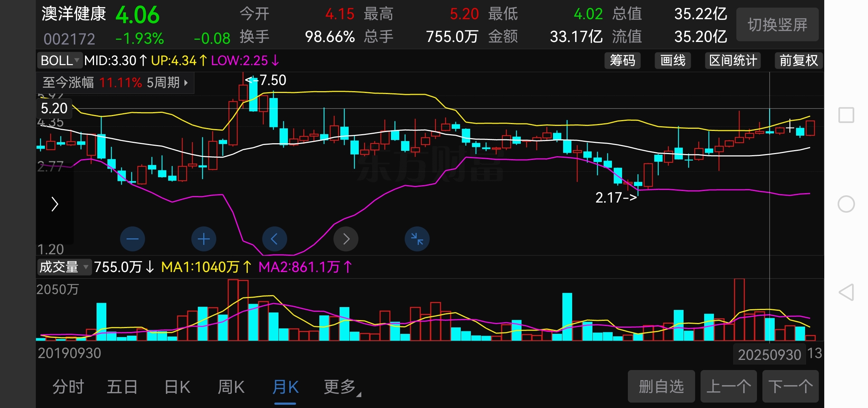
Task: Toggle 区间统计 range statistics mode
Action: (733, 60)
